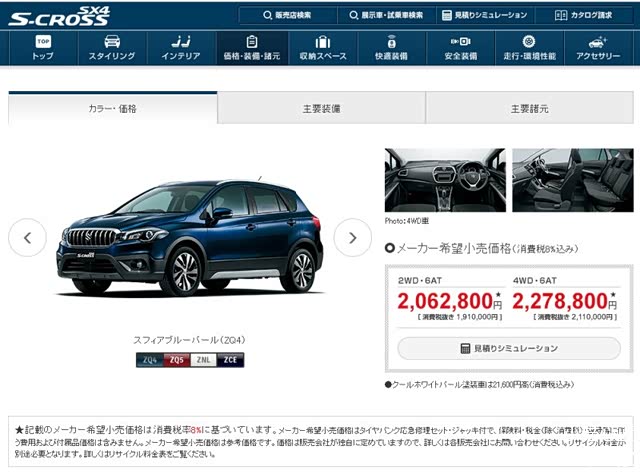Switch to the カラー・価格 tab
The width and height of the screenshot is (640, 474).
click(113, 108)
